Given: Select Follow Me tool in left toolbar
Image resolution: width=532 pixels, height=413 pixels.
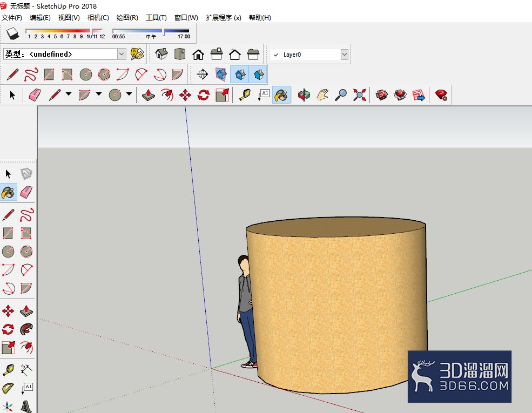Looking at the screenshot, I should (x=26, y=329).
